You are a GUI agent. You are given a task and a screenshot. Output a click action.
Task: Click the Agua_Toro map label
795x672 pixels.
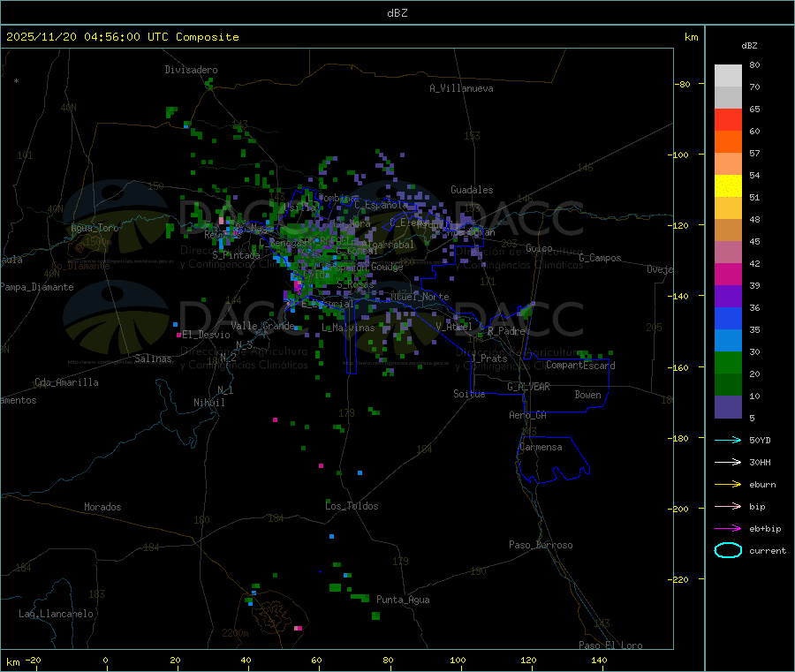(95, 228)
